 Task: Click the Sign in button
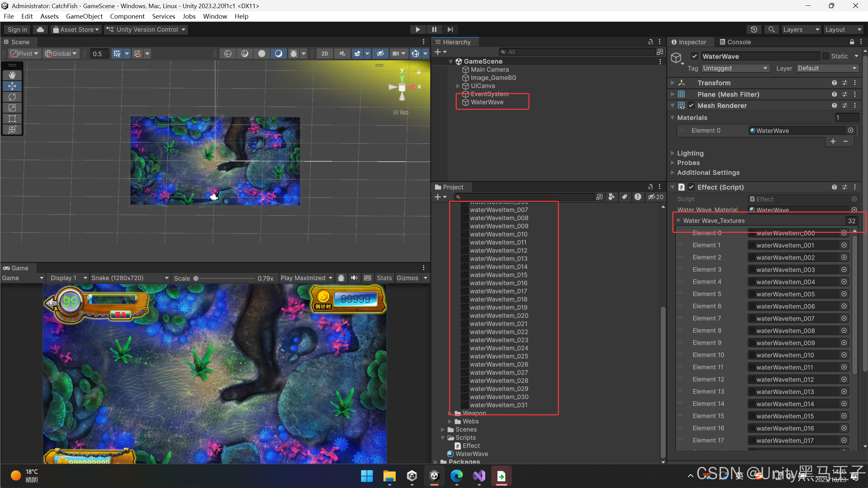[17, 29]
